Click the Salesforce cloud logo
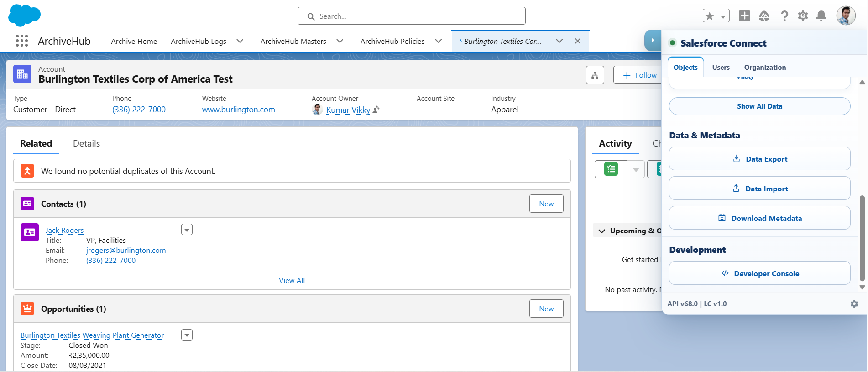 click(x=24, y=16)
